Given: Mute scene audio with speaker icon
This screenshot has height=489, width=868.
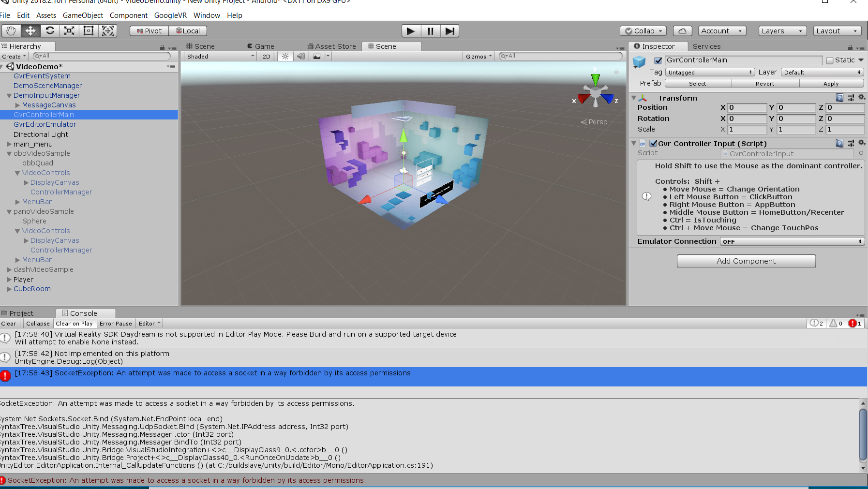Looking at the screenshot, I should pyautogui.click(x=301, y=56).
